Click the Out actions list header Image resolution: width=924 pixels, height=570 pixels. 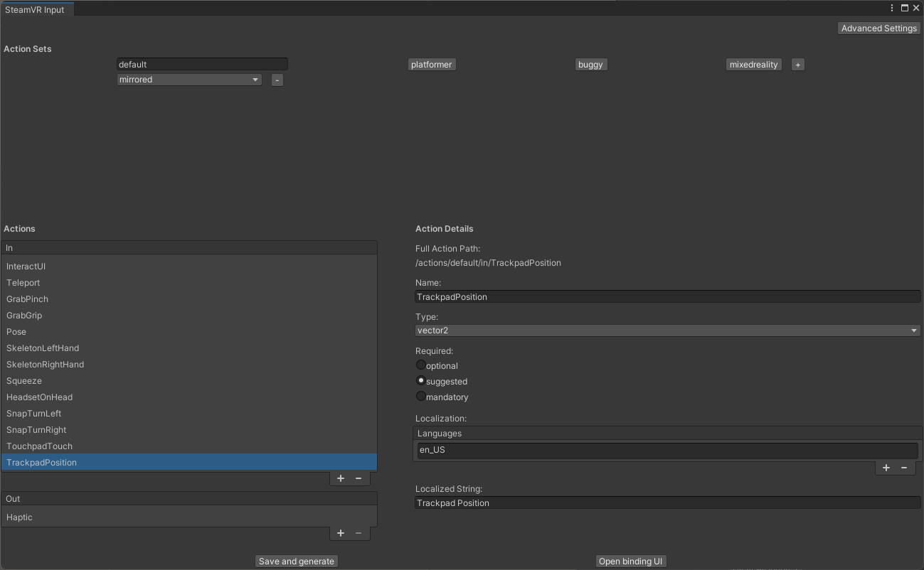189,499
